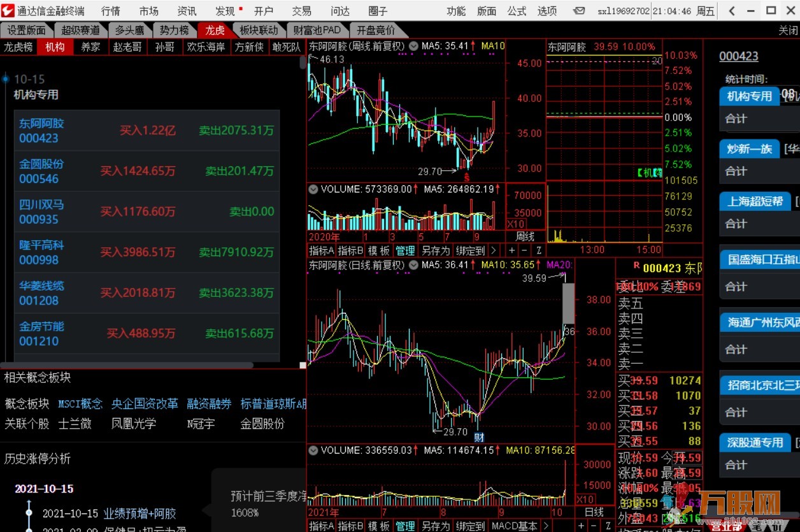Click the R icon beside 000423 quote header
The width and height of the screenshot is (800, 532).
tap(636, 266)
